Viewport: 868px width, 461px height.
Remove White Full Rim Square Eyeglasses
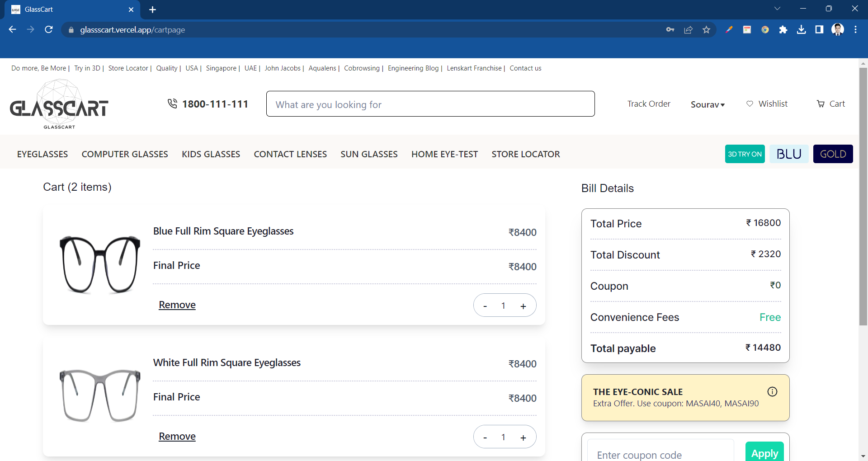[177, 437]
